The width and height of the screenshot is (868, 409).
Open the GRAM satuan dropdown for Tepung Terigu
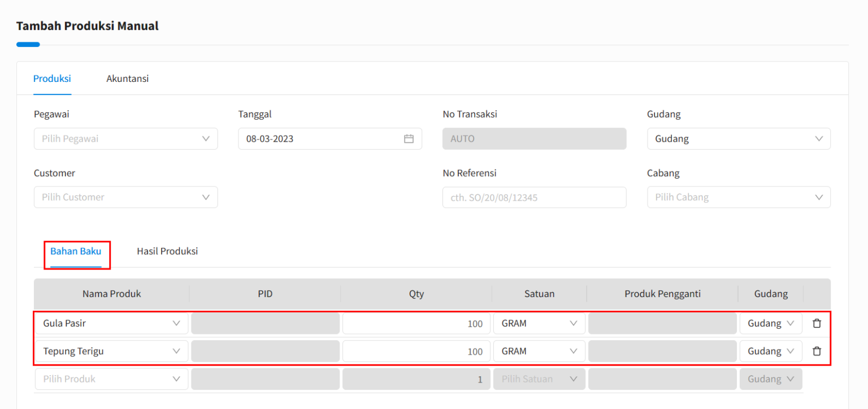[x=539, y=351]
